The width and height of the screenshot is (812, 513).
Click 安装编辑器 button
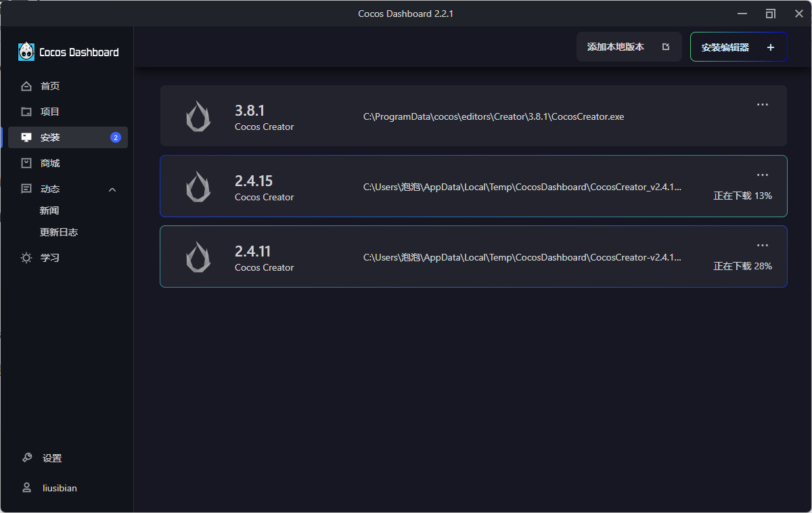(738, 47)
